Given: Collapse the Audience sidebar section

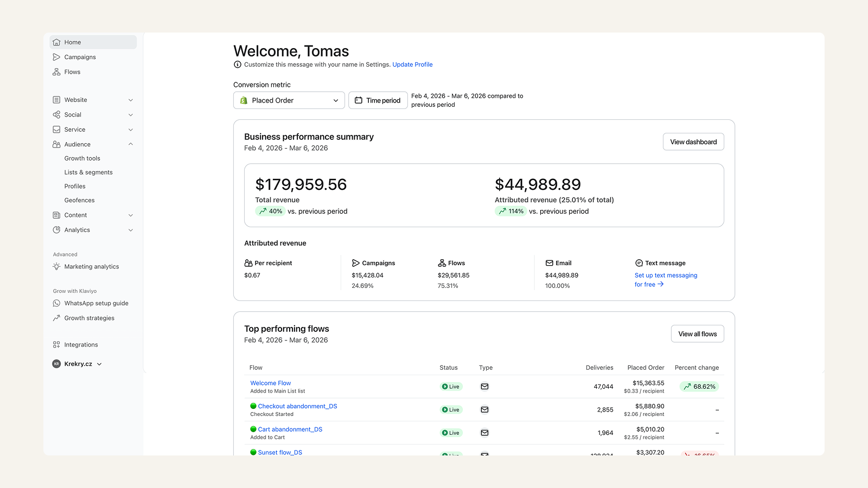Looking at the screenshot, I should pyautogui.click(x=130, y=144).
